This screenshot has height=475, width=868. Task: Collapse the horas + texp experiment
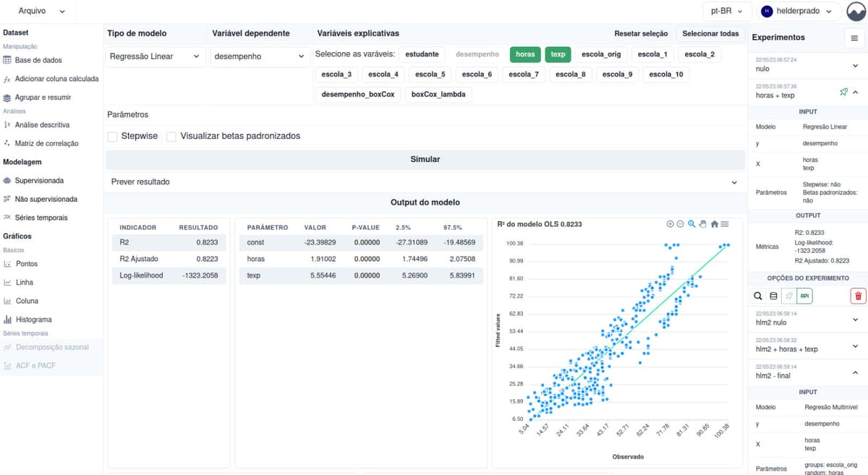[x=855, y=92]
